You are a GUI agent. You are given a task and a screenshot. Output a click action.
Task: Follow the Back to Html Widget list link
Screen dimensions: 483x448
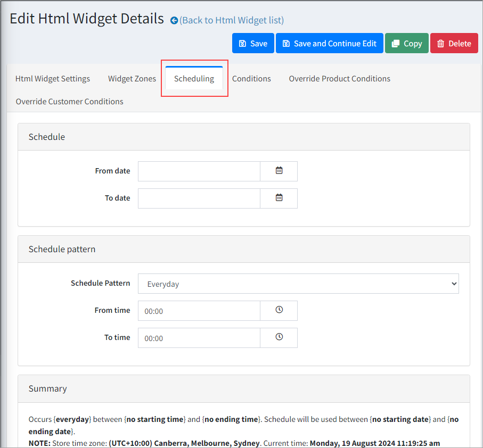232,21
